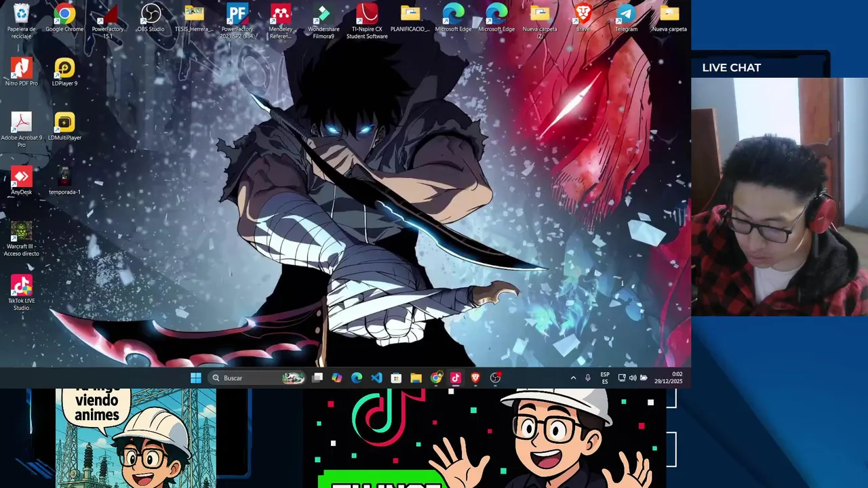Select the temporada-1 file on the desktop
This screenshot has height=488, width=868.
coord(64,180)
